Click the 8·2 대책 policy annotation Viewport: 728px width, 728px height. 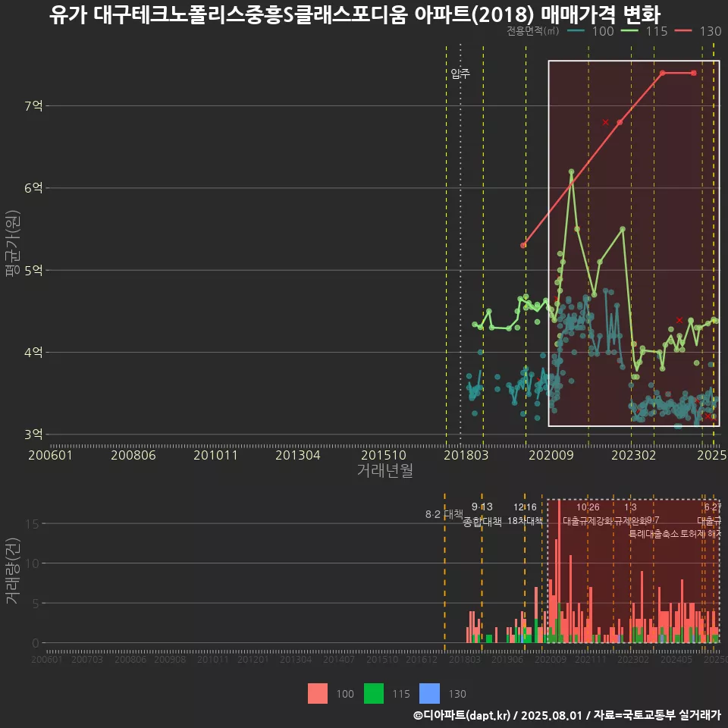click(444, 514)
